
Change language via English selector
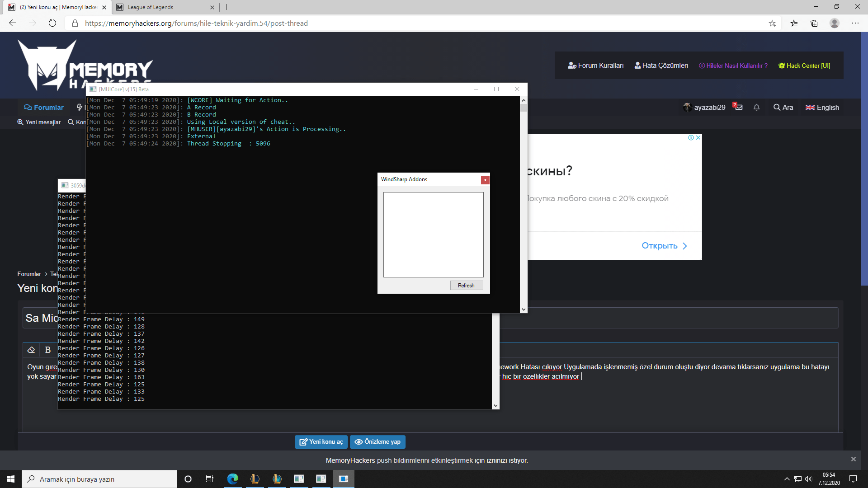(x=822, y=108)
